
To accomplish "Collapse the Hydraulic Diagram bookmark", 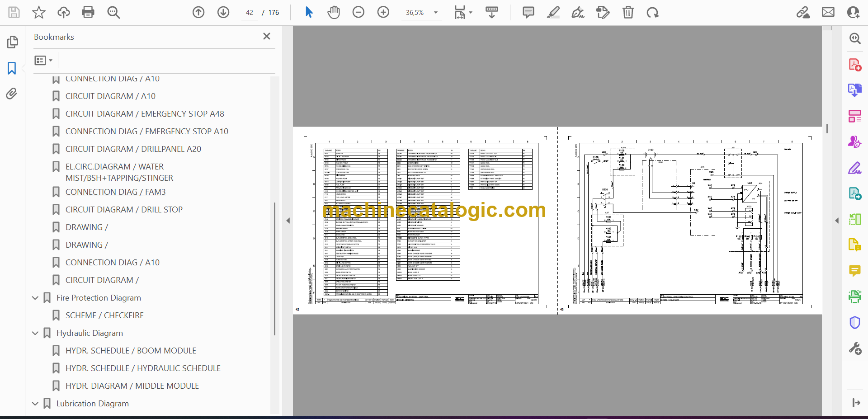I will click(35, 333).
